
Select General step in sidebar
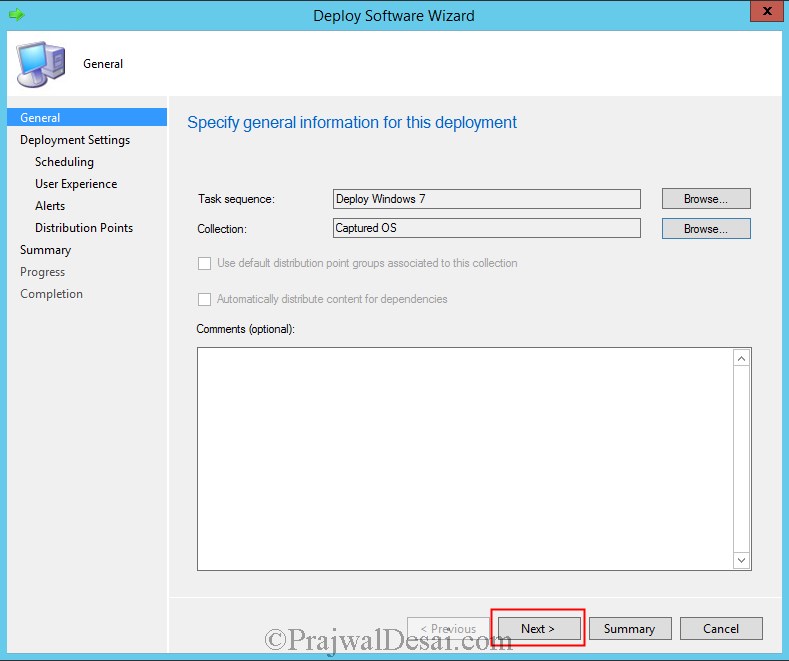point(87,117)
